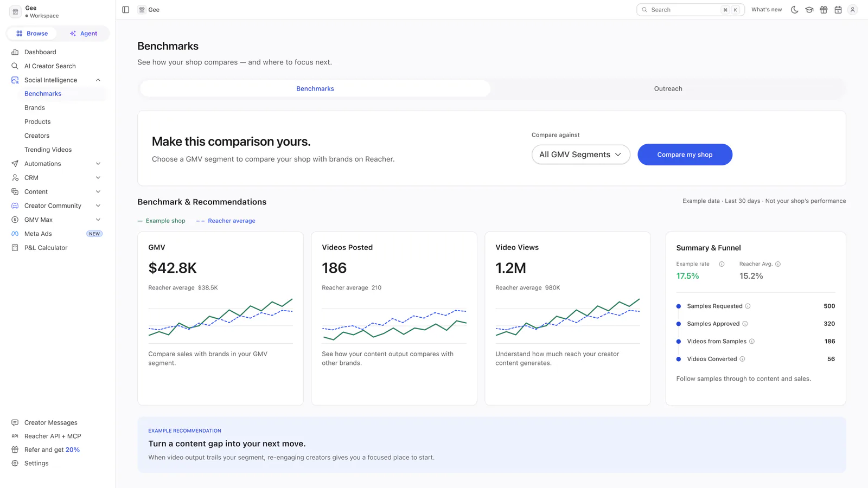Click the 17.5% example rate value
The height and width of the screenshot is (488, 868).
(x=687, y=276)
